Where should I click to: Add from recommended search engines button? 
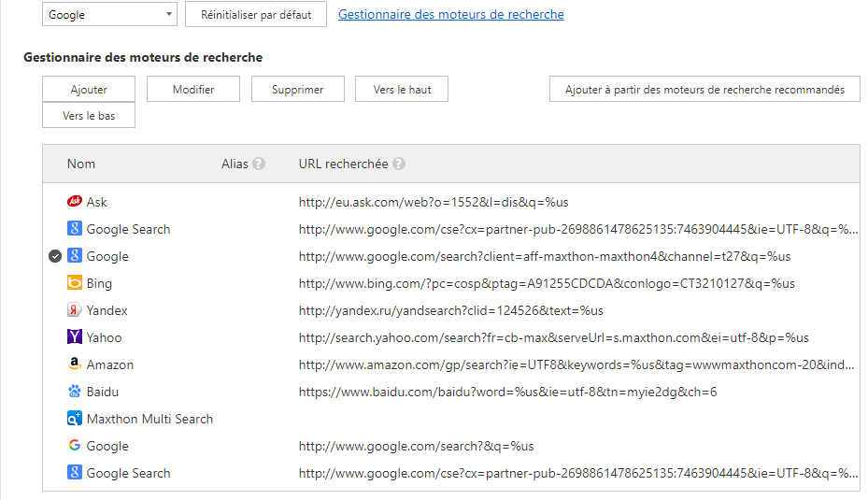coord(704,90)
